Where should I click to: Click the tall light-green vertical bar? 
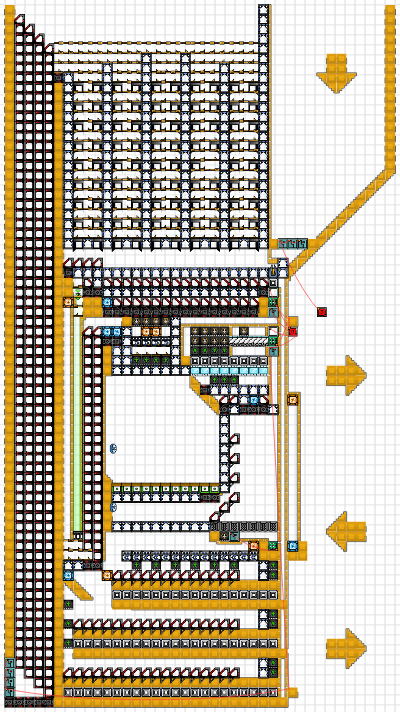(x=78, y=423)
